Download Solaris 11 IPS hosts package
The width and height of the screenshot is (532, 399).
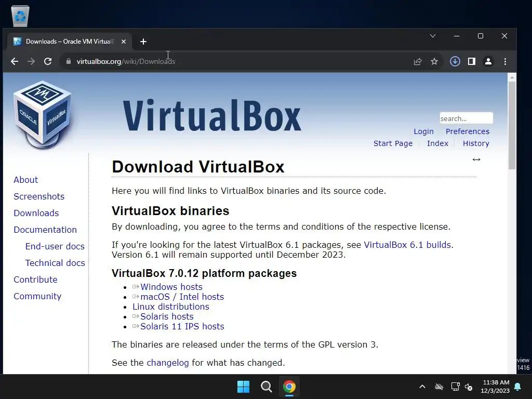(182, 326)
